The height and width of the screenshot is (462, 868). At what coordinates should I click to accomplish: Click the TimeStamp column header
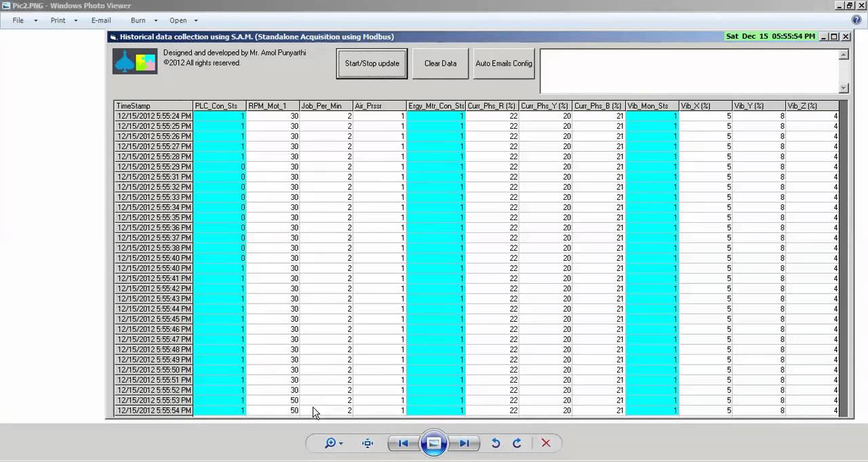pos(153,106)
